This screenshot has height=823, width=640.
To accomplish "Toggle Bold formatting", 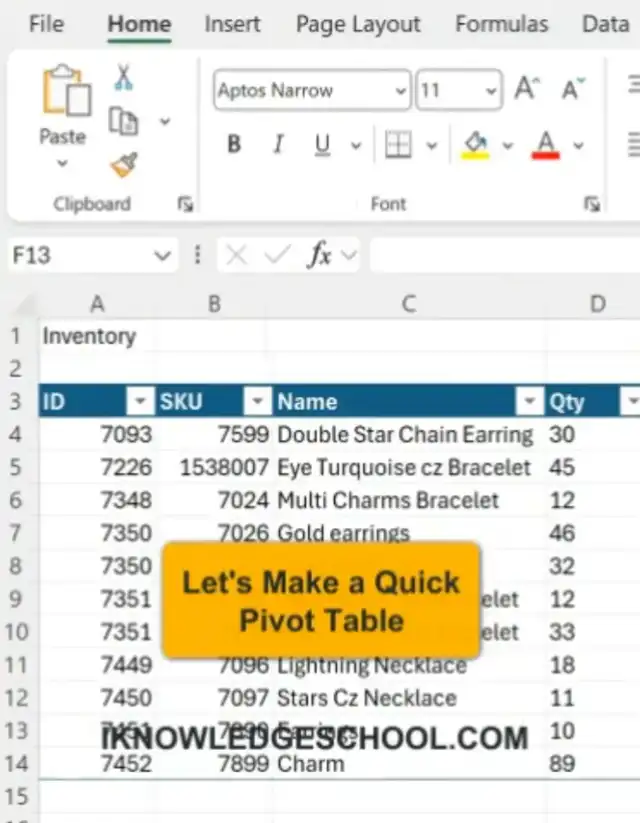I will 234,145.
